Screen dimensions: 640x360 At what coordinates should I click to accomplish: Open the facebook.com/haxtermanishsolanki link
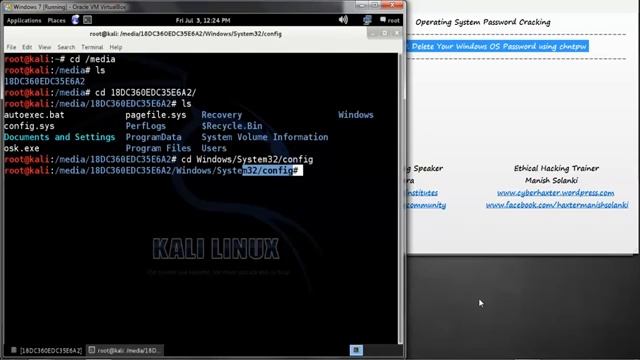pyautogui.click(x=557, y=205)
